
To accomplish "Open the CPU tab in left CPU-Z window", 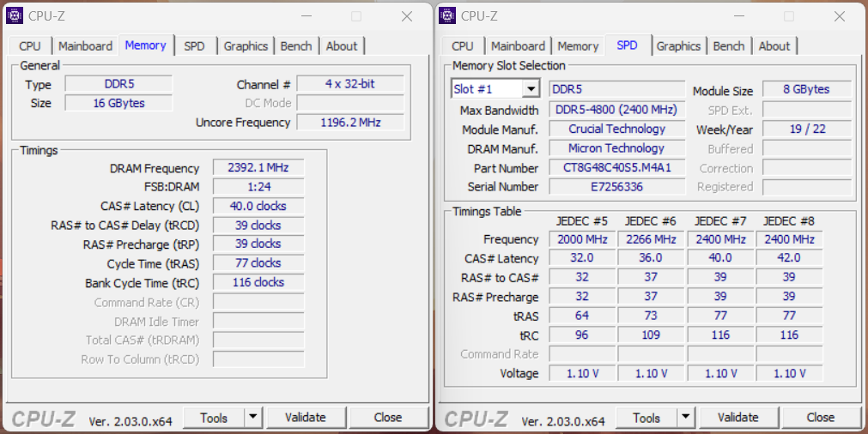I will click(x=30, y=46).
